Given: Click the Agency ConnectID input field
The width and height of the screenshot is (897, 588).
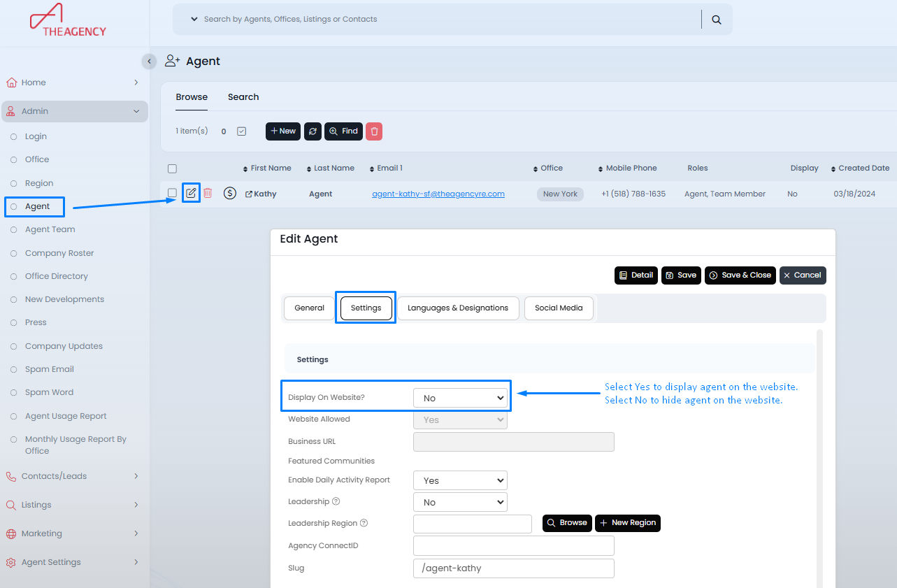Looking at the screenshot, I should (514, 545).
